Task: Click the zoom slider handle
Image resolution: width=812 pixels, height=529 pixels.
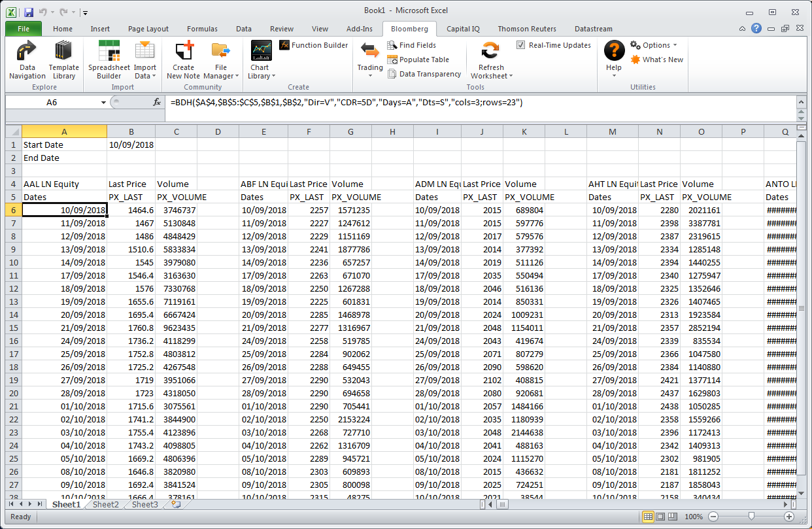Action: pyautogui.click(x=751, y=517)
